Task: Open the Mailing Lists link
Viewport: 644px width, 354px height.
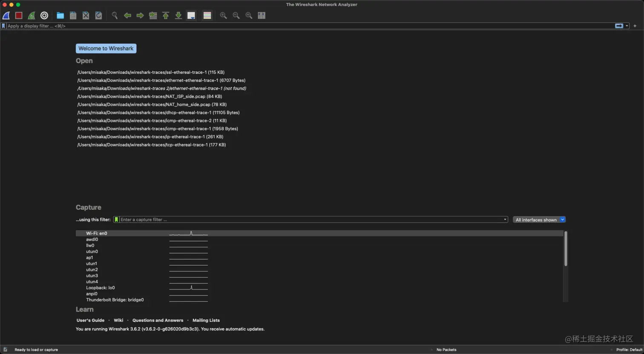Action: click(x=206, y=320)
